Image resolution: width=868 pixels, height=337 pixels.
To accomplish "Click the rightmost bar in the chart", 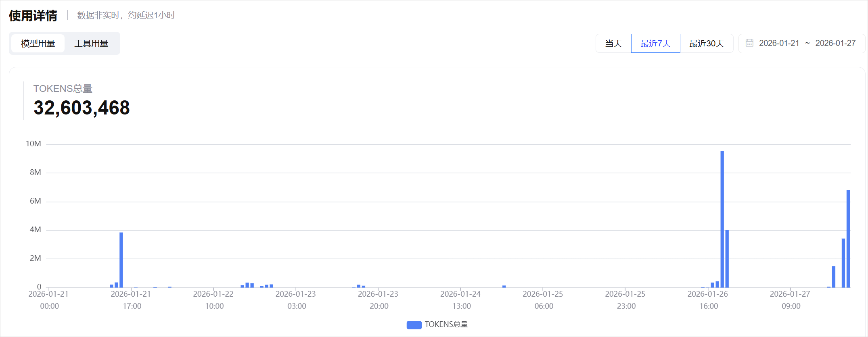I will pyautogui.click(x=848, y=239).
